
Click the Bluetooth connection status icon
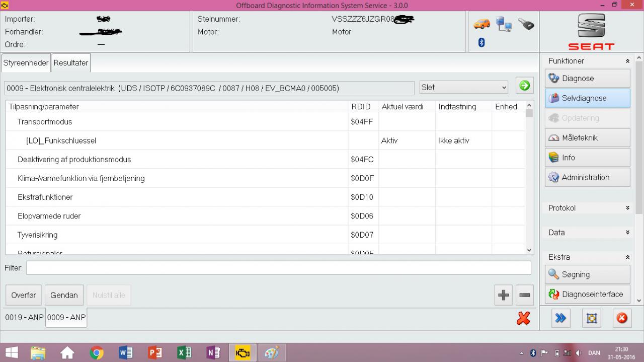click(481, 43)
